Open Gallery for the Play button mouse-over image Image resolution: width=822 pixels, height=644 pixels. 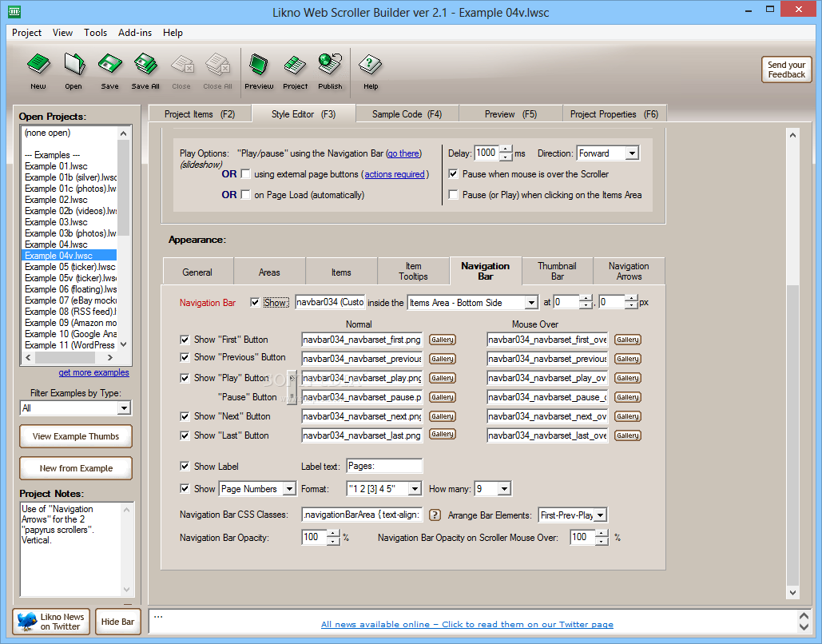(628, 378)
